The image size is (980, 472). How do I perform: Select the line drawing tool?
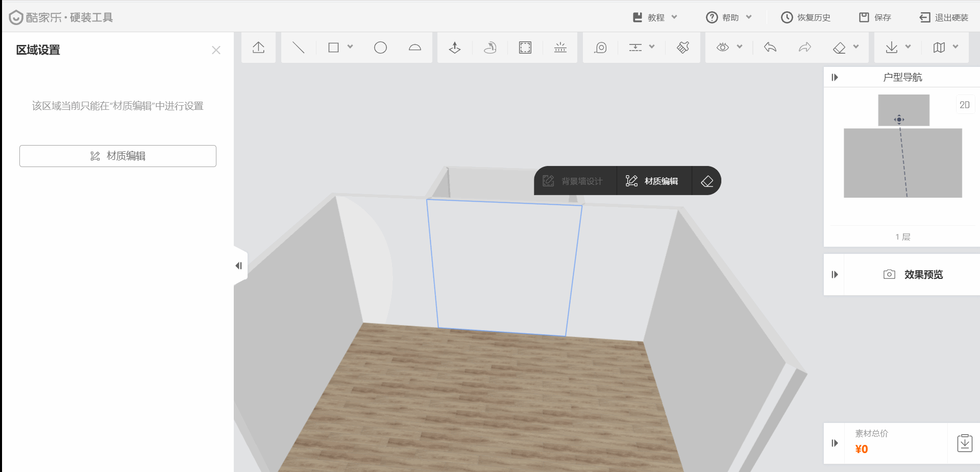pyautogui.click(x=298, y=48)
